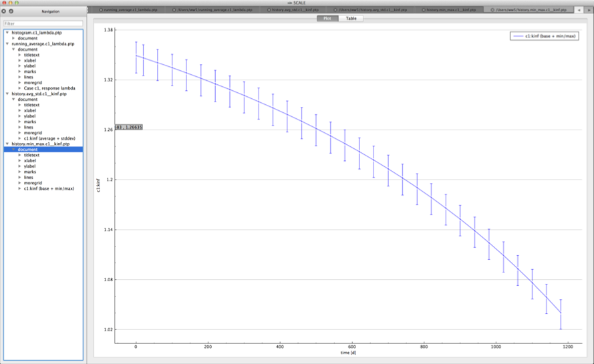This screenshot has width=594, height=364.
Task: Collapse the histogram.c1_lambda.ptp tree node
Action: tap(7, 33)
